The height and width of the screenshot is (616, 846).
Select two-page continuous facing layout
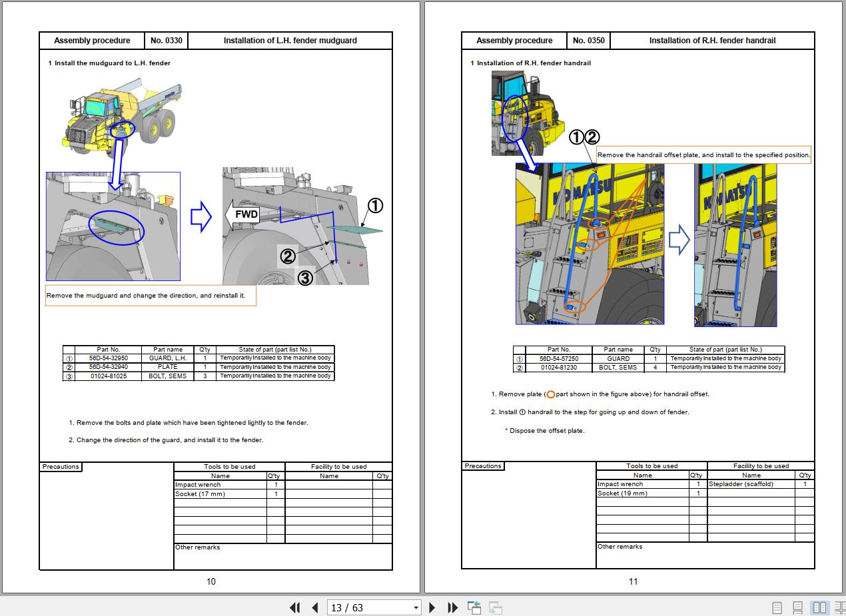839,607
